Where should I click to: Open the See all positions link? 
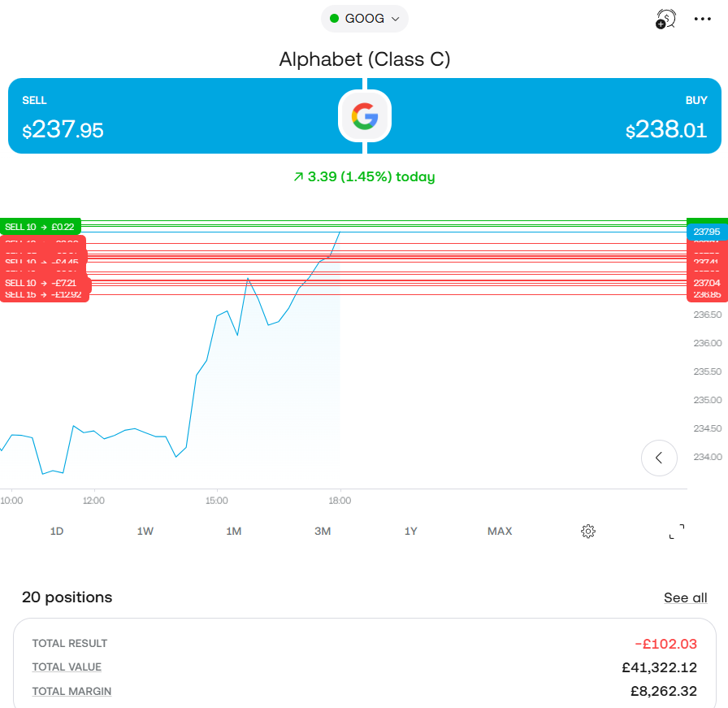(x=685, y=597)
